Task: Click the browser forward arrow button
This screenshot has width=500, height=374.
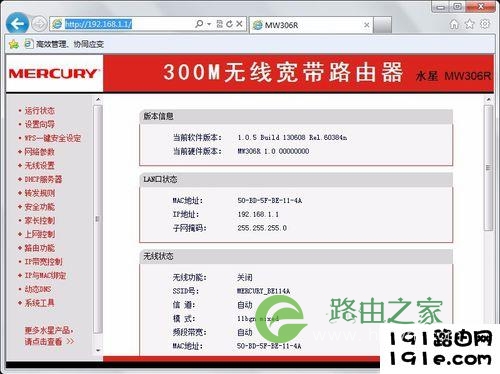Action: tap(39, 24)
